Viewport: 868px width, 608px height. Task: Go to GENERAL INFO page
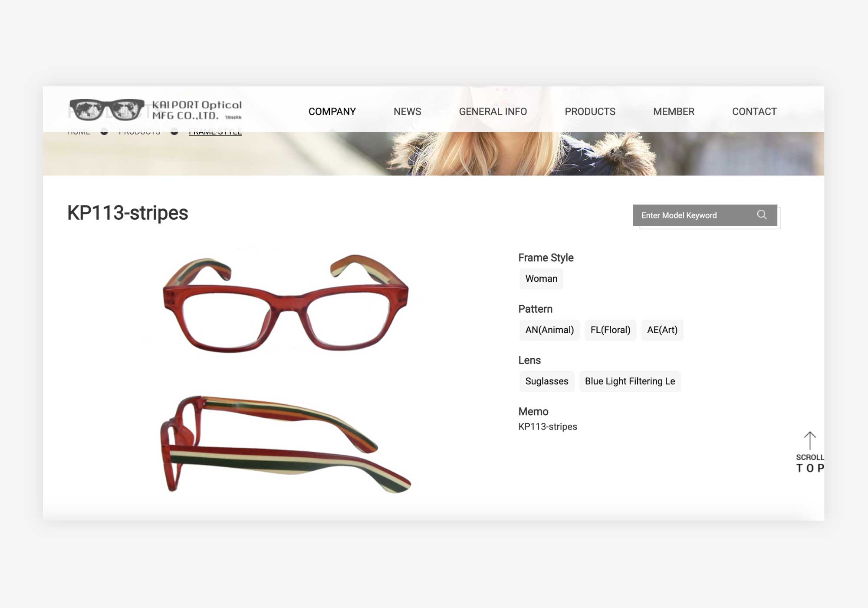[x=493, y=112]
